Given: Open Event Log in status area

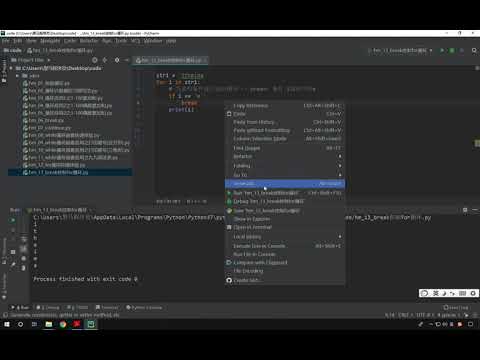Looking at the screenshot, I should (456, 307).
